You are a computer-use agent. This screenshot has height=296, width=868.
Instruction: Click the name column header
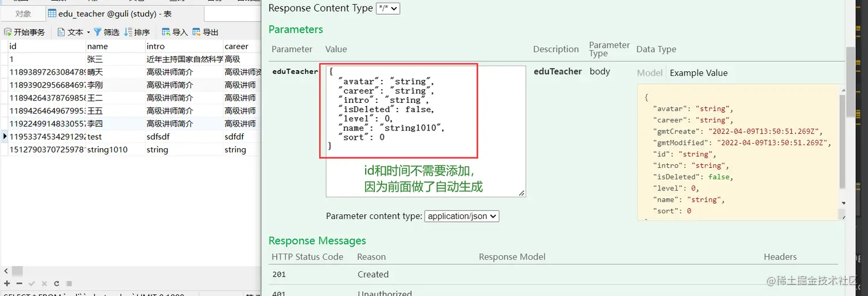coord(115,46)
